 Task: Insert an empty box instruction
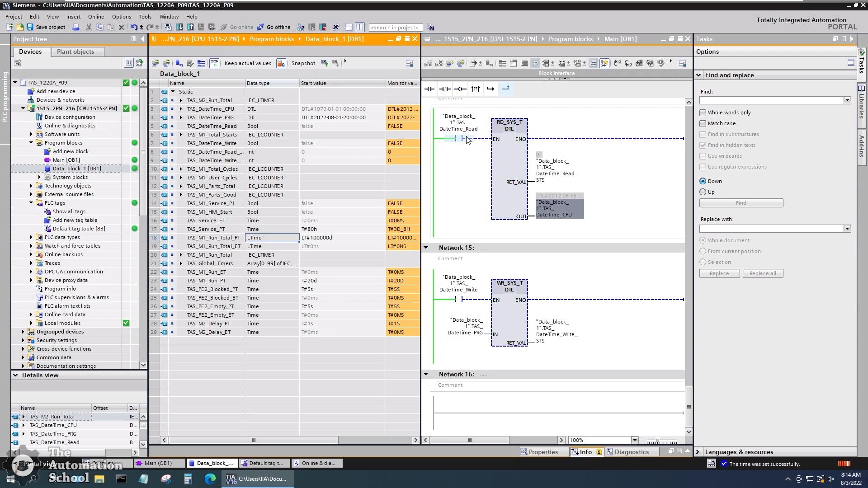(x=476, y=89)
